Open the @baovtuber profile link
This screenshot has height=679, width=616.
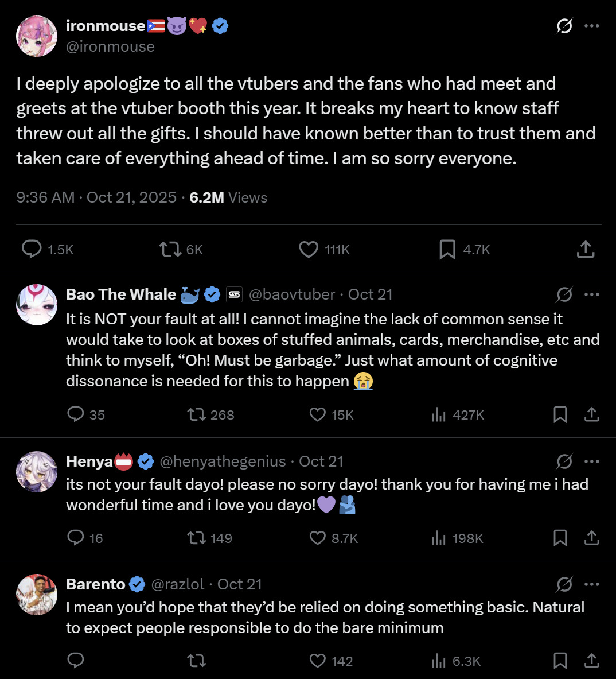click(291, 294)
